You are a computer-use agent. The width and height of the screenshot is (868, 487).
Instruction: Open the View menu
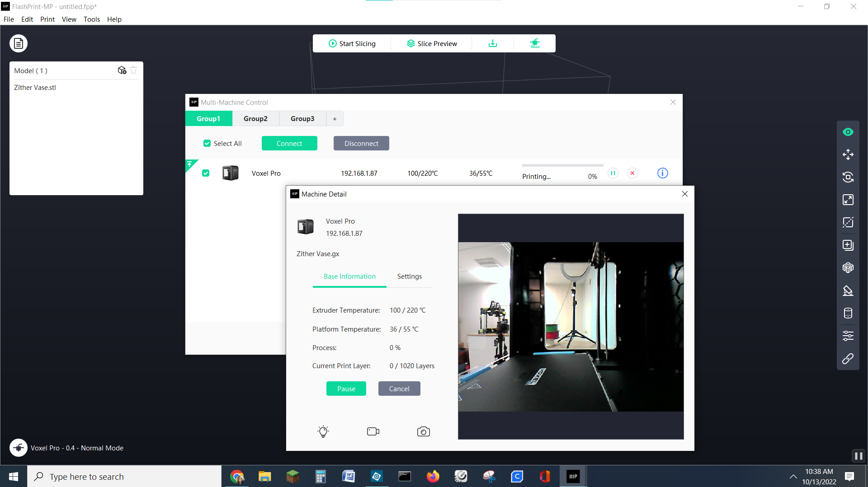(x=69, y=19)
